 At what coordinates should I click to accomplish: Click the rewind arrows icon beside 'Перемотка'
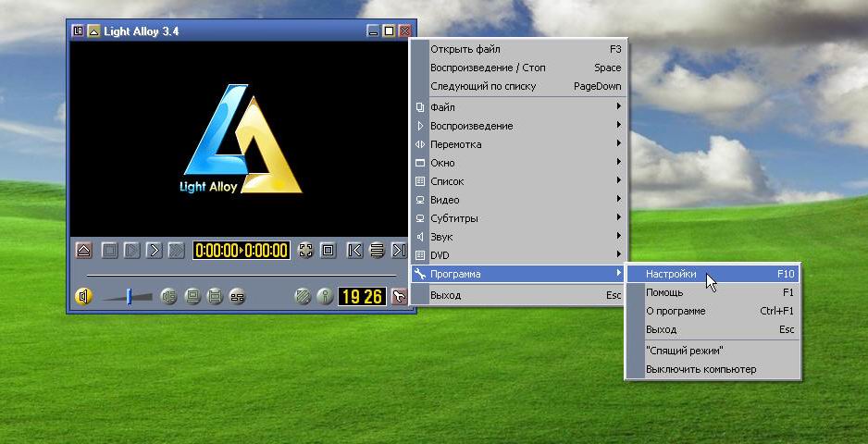(419, 144)
